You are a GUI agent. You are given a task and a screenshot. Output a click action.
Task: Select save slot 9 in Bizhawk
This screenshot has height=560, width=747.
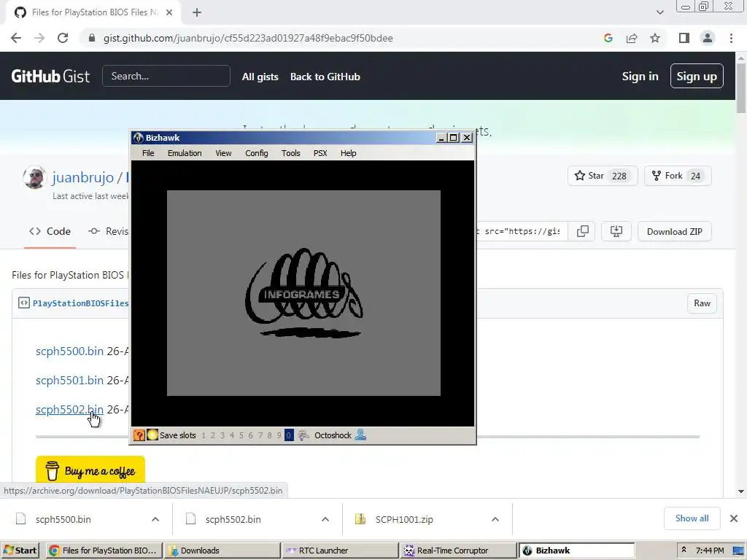coord(279,435)
